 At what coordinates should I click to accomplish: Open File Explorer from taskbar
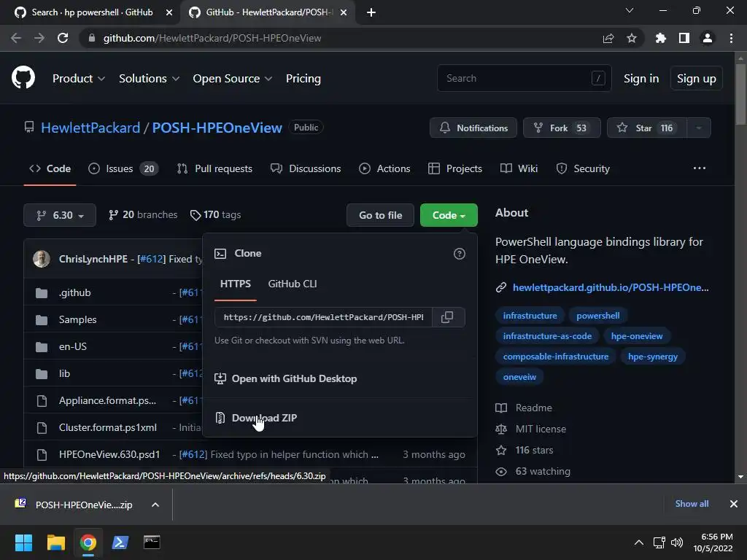point(55,542)
